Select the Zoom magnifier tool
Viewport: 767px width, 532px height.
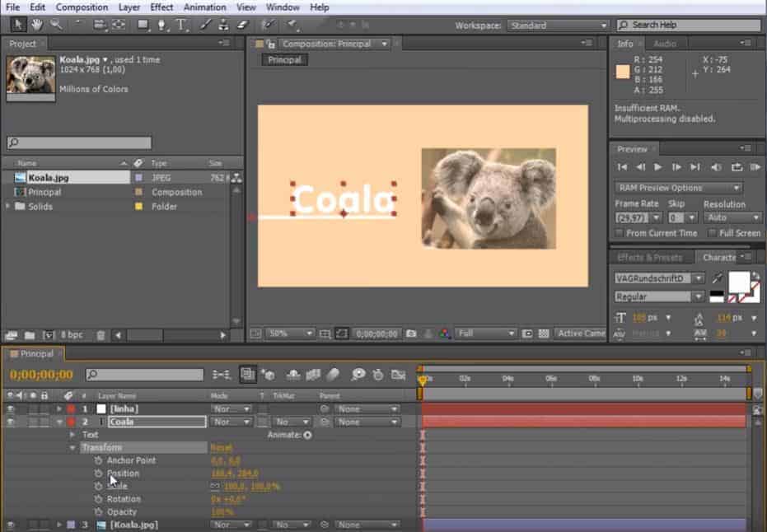pos(56,25)
